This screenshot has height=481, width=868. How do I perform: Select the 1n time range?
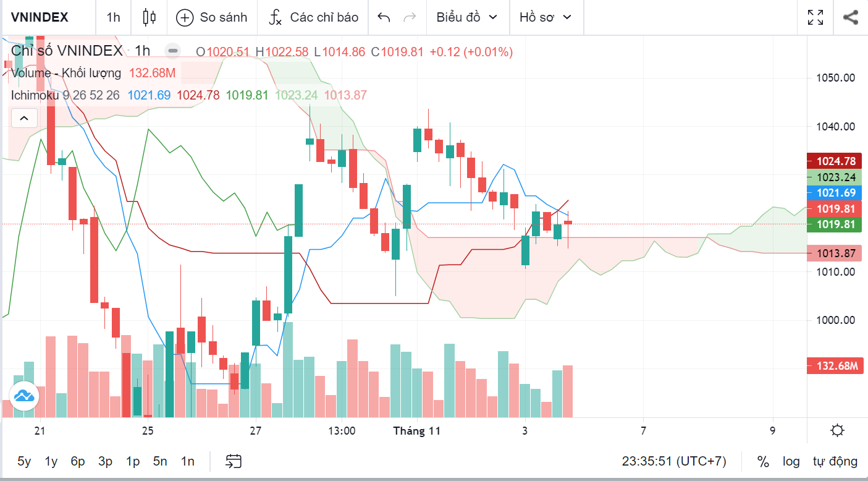pyautogui.click(x=187, y=461)
